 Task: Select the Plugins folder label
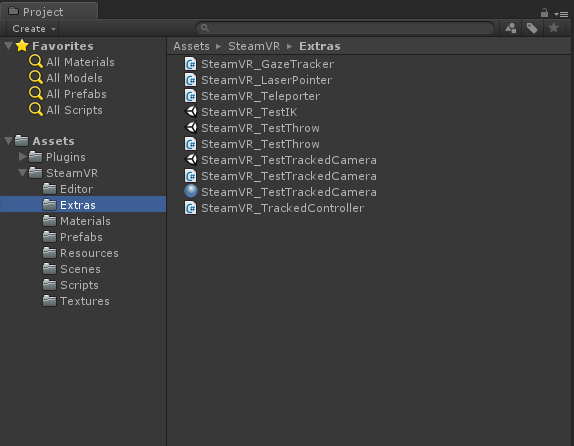point(66,157)
